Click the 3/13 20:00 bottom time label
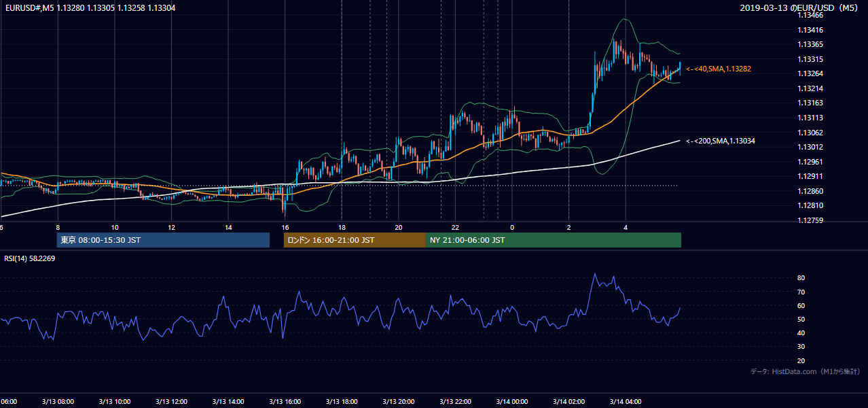Image resolution: width=868 pixels, height=408 pixels. pos(399,401)
